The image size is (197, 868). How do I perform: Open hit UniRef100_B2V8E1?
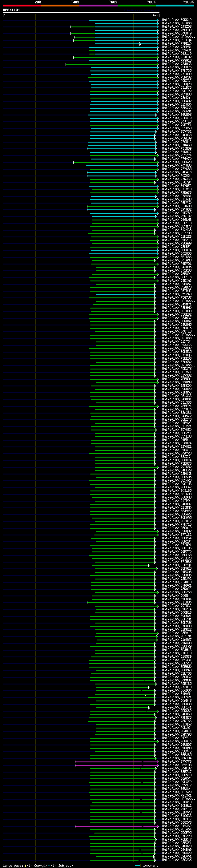pyautogui.click(x=177, y=446)
